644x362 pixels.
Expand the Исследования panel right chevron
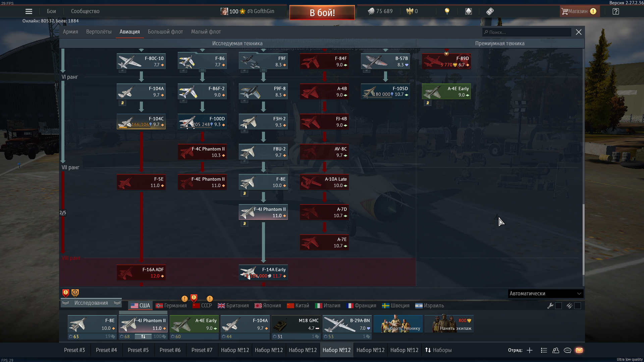click(x=117, y=303)
